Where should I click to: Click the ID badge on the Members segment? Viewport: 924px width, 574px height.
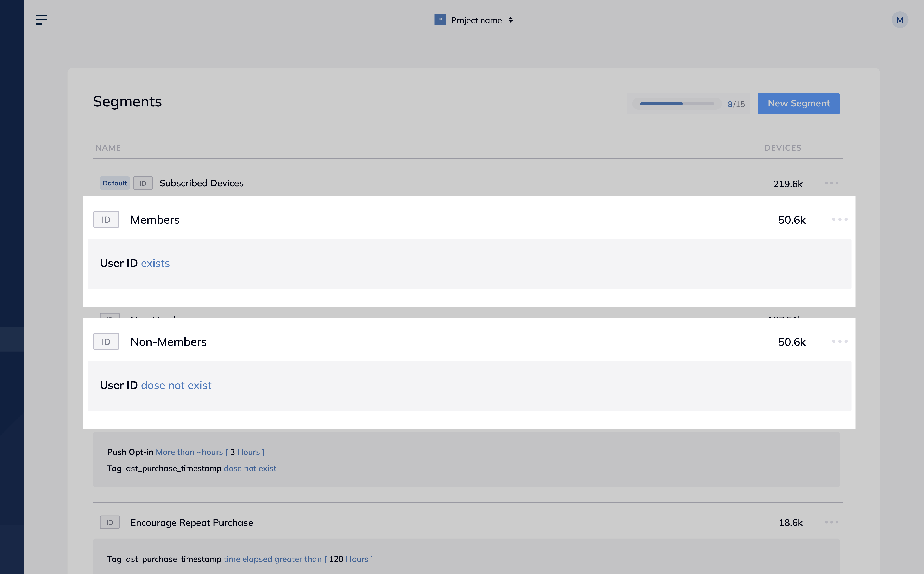(106, 219)
